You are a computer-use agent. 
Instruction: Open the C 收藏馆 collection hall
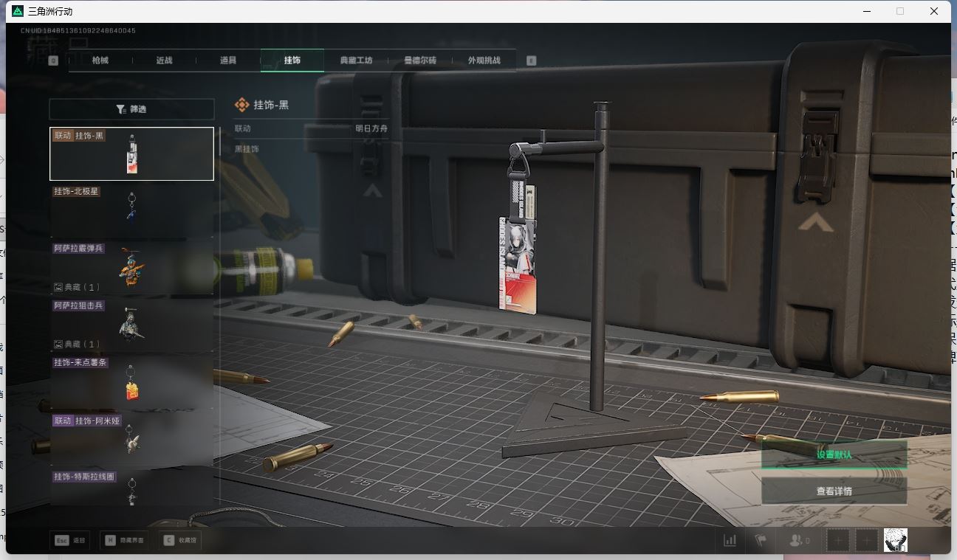pos(181,541)
